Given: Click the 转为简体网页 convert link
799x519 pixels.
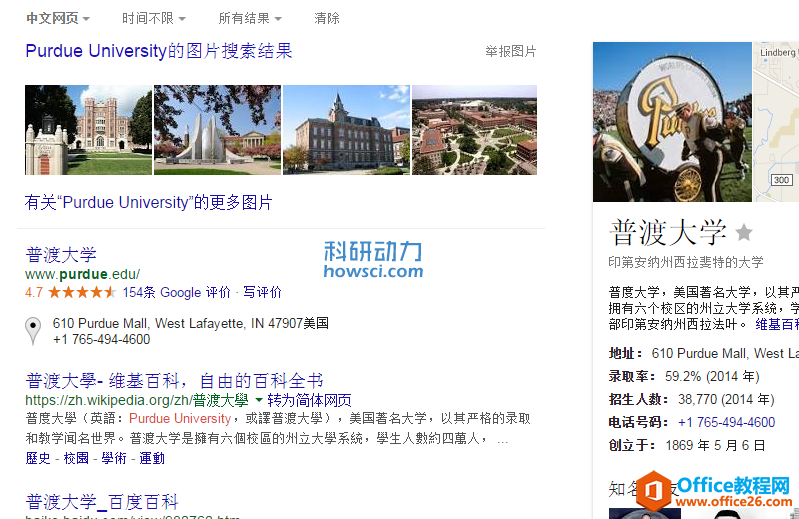Looking at the screenshot, I should point(309,400).
